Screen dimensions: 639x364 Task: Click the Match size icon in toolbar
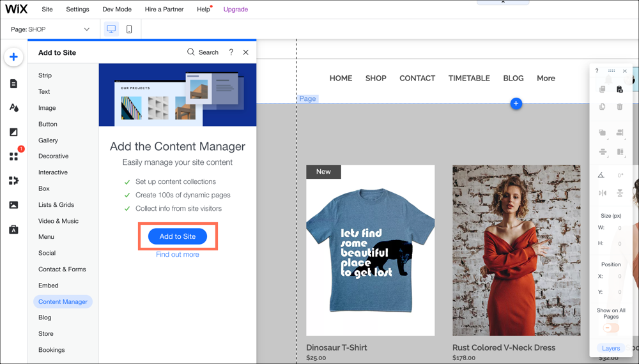(x=620, y=152)
